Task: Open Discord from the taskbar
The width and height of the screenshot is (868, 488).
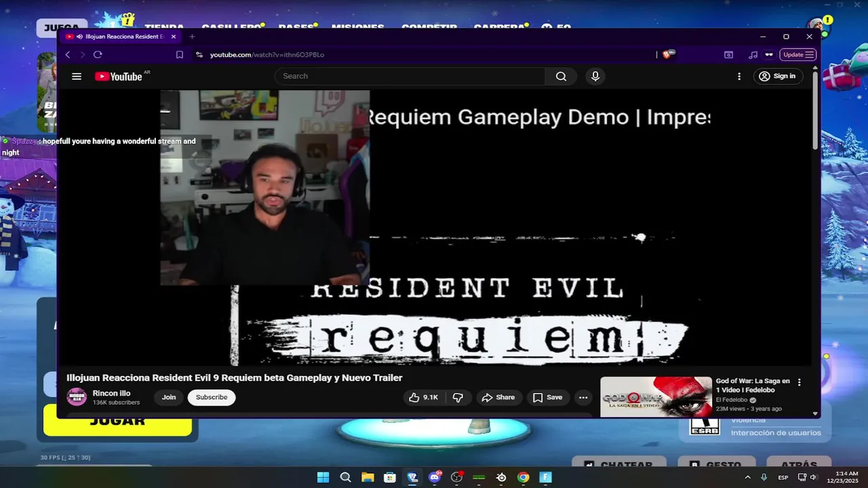Action: click(435, 477)
